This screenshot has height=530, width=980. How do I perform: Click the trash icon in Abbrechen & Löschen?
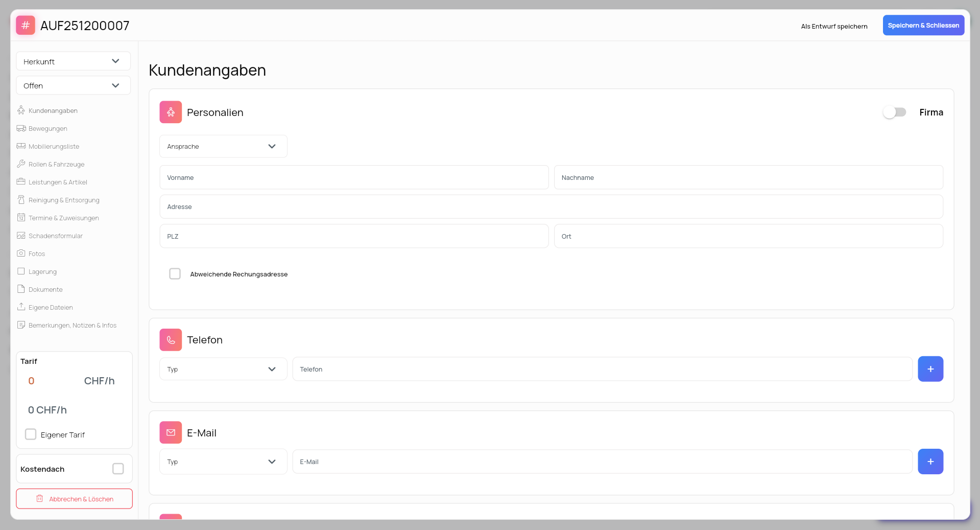pos(40,499)
